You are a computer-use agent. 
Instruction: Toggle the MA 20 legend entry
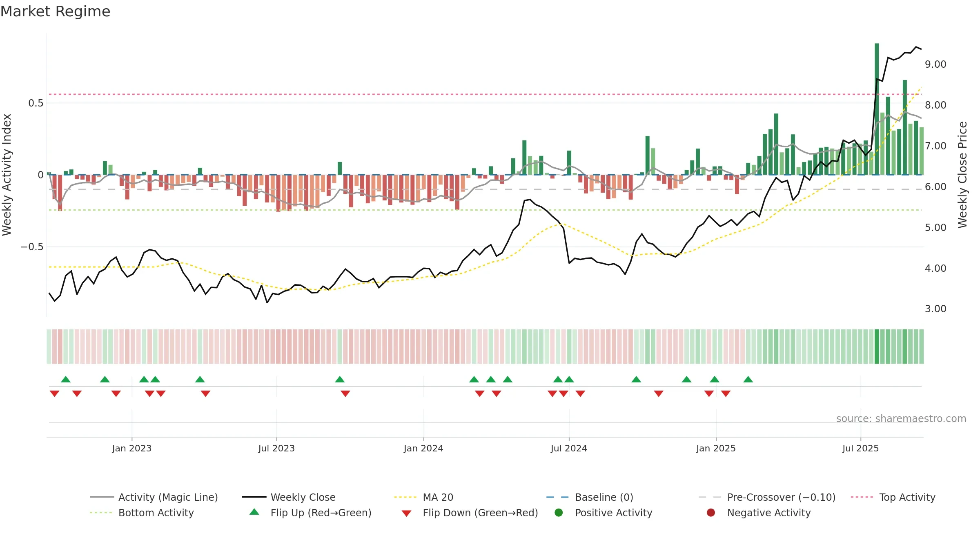[423, 497]
